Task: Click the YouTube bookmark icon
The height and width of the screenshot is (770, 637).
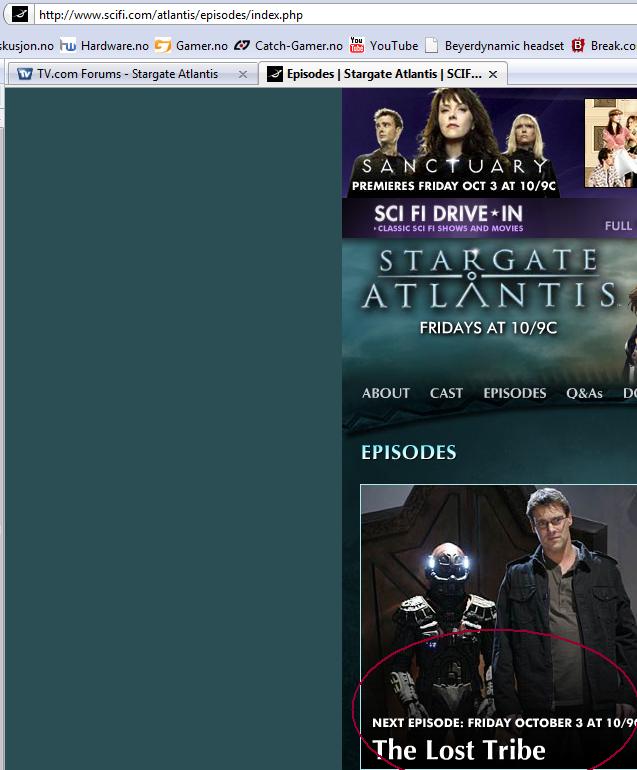Action: point(357,45)
